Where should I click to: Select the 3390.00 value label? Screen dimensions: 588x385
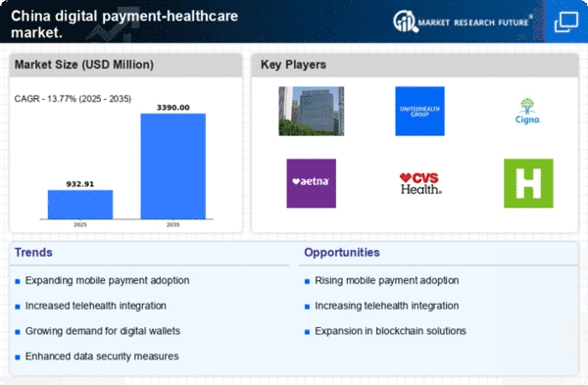pyautogui.click(x=172, y=108)
